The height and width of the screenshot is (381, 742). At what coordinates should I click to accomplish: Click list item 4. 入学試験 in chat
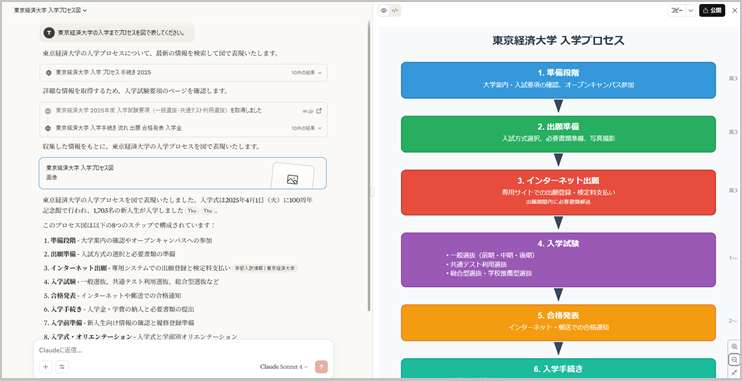tap(131, 282)
